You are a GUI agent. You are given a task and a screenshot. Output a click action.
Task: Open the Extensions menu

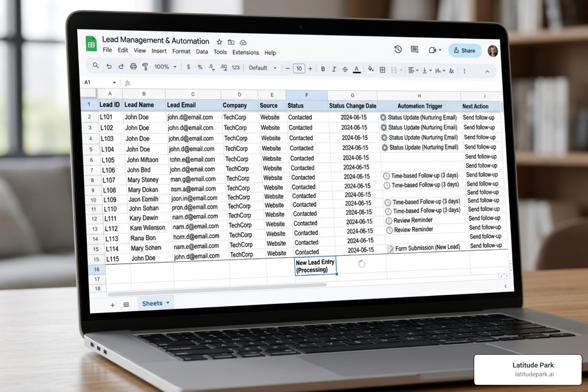pos(245,52)
